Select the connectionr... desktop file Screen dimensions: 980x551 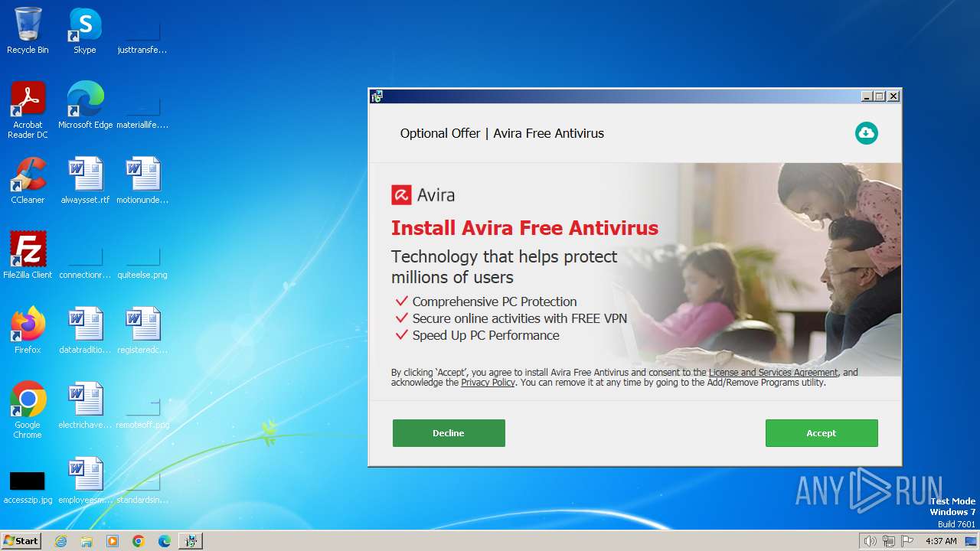(x=85, y=256)
